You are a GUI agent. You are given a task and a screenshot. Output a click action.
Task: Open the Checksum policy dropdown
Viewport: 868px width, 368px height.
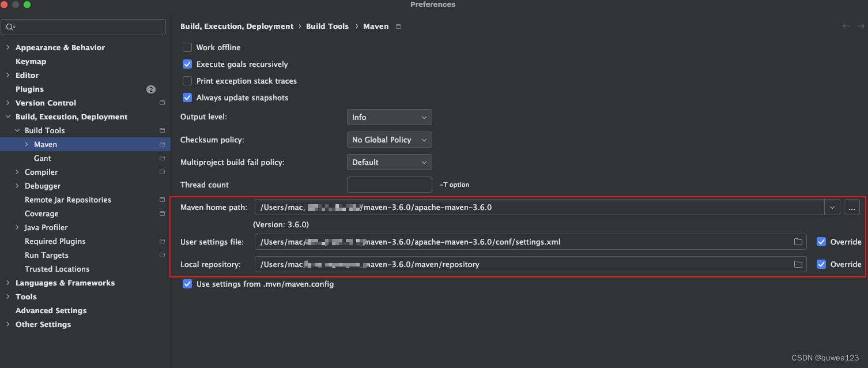pyautogui.click(x=389, y=140)
